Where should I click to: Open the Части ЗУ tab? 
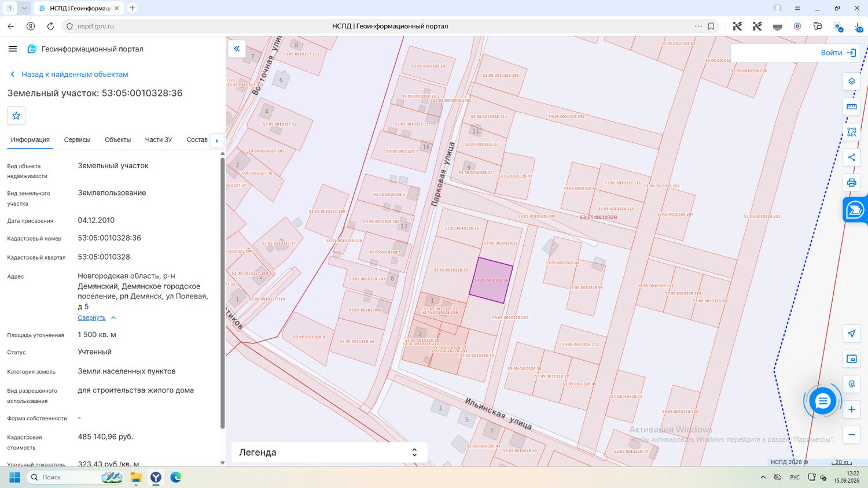click(x=159, y=140)
